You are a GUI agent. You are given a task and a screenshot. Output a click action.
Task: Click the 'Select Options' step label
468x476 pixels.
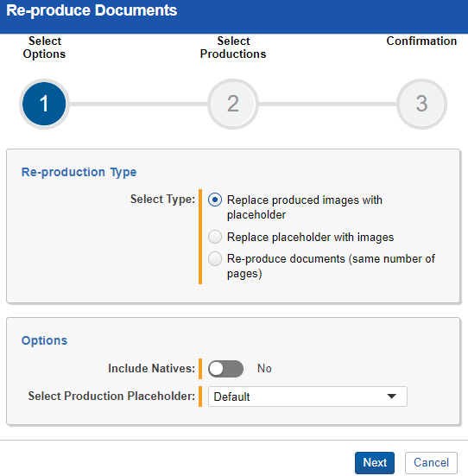44,48
